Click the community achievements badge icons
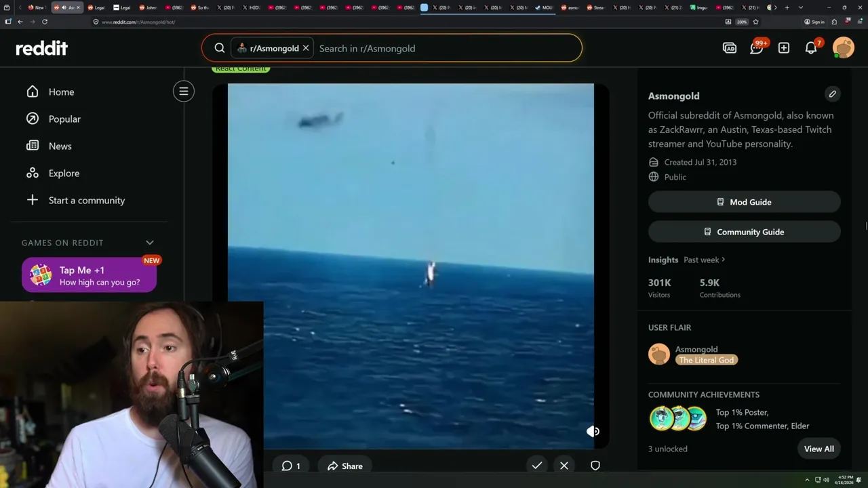This screenshot has height=488, width=868. [x=678, y=419]
